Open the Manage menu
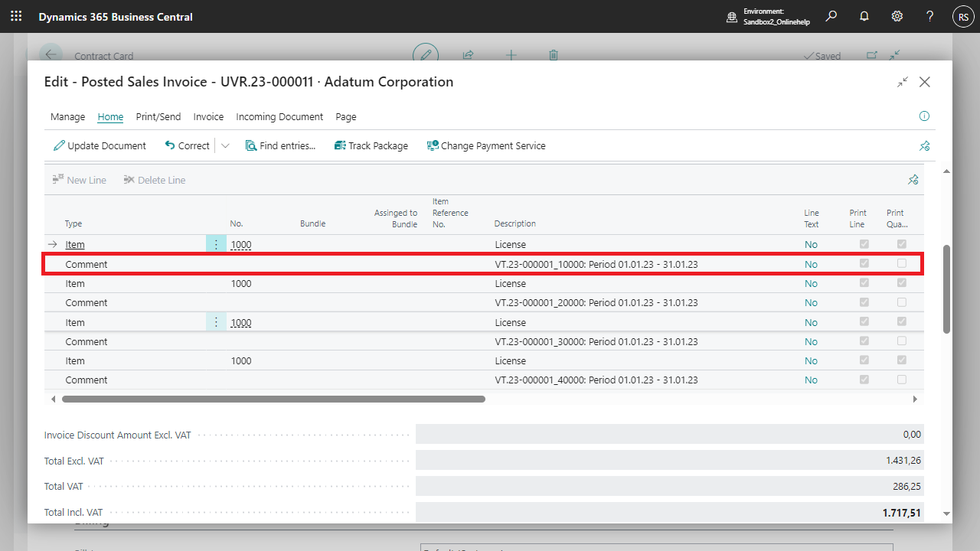The width and height of the screenshot is (980, 551). click(67, 117)
